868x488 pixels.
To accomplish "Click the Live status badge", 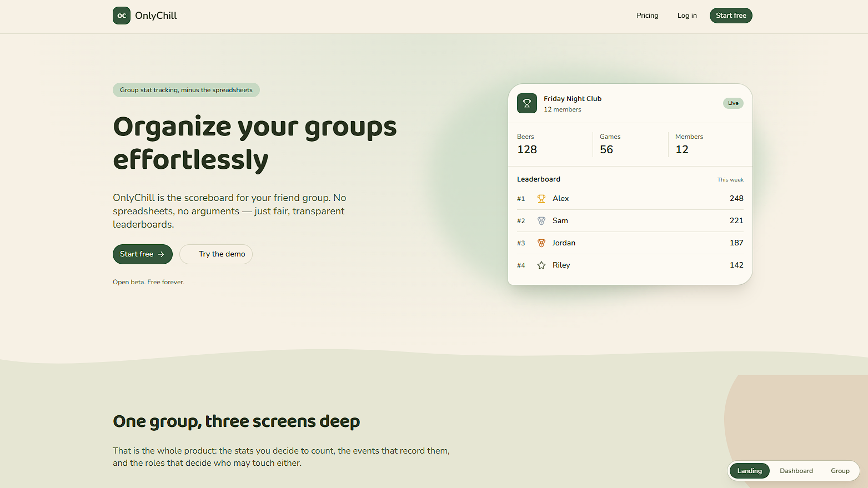I will 733,103.
